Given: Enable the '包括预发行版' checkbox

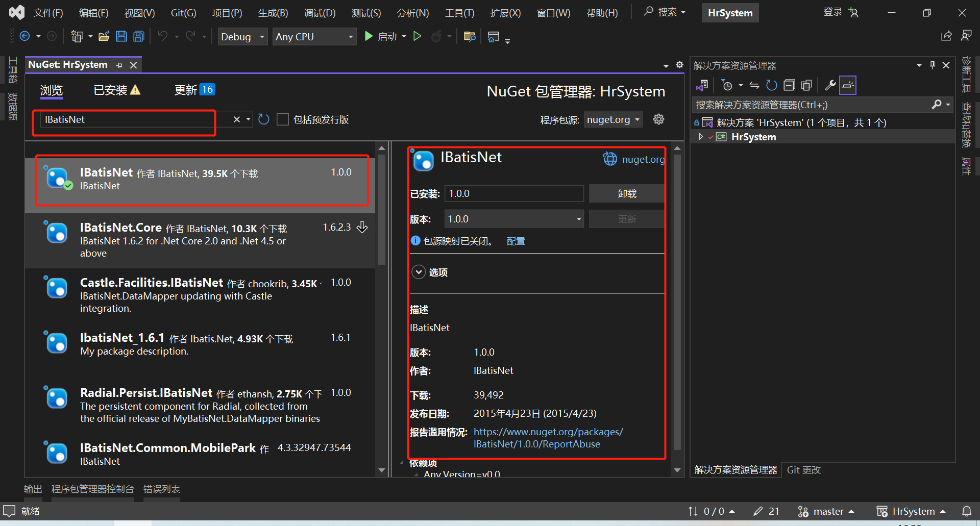Looking at the screenshot, I should (x=283, y=119).
